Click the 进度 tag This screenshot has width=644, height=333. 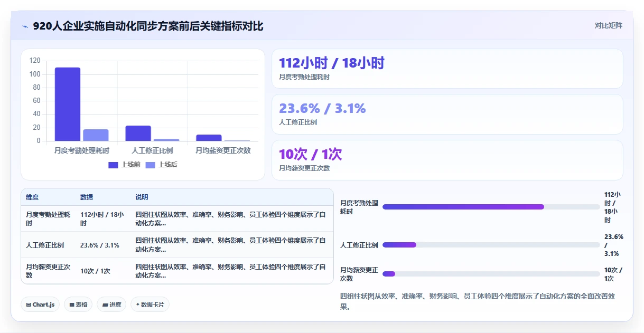pyautogui.click(x=111, y=305)
